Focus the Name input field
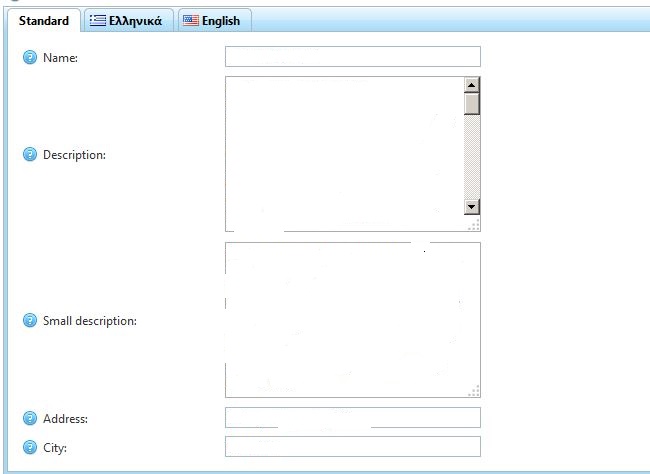The height and width of the screenshot is (474, 650). click(353, 56)
